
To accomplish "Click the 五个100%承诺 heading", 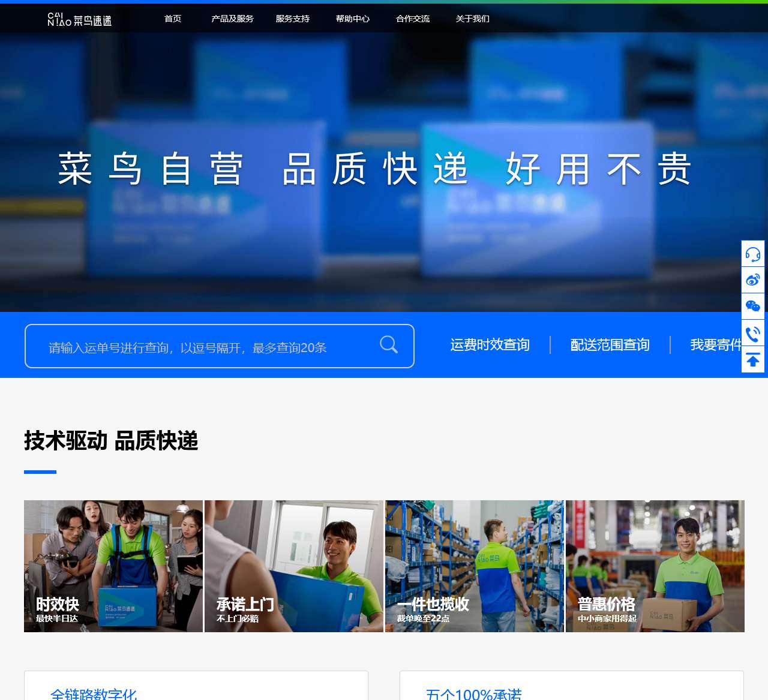I will [x=474, y=694].
